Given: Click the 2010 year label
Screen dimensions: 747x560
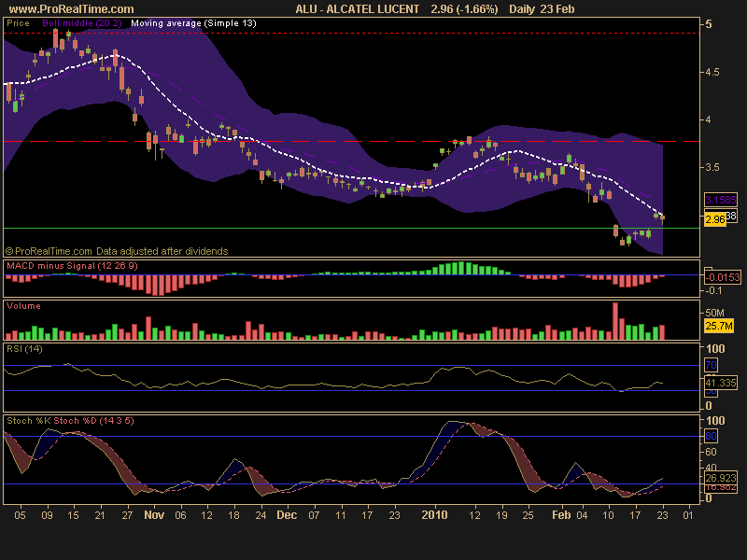Looking at the screenshot, I should point(434,515).
